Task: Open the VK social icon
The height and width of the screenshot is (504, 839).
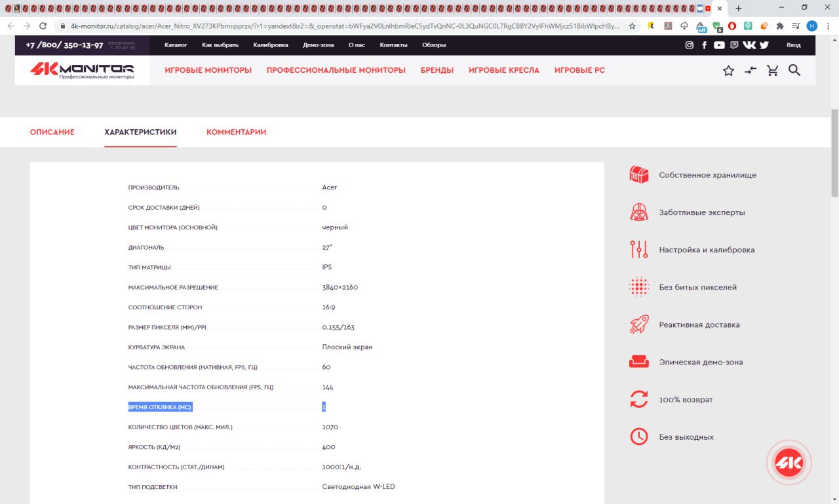Action: pyautogui.click(x=749, y=45)
